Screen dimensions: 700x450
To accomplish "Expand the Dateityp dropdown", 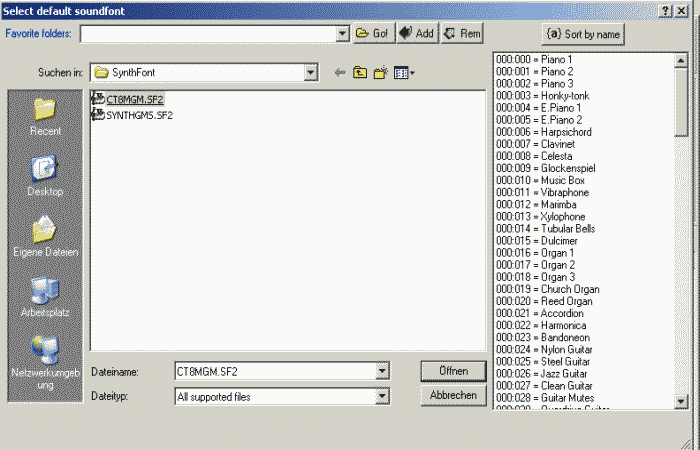I will click(381, 396).
